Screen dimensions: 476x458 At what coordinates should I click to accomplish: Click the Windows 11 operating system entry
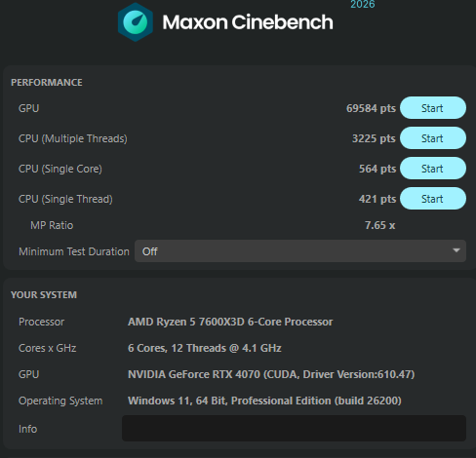tap(264, 401)
